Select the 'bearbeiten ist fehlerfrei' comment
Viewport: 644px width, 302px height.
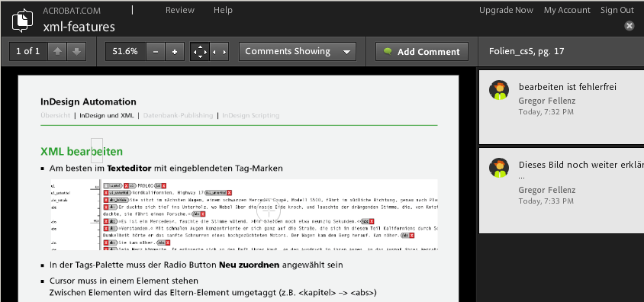pyautogui.click(x=562, y=107)
